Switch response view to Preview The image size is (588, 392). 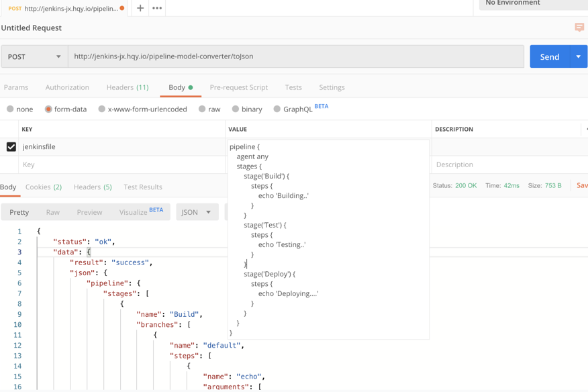click(x=89, y=212)
